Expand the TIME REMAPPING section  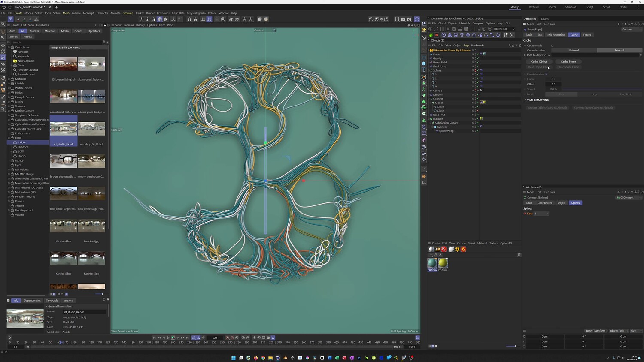coord(525,100)
